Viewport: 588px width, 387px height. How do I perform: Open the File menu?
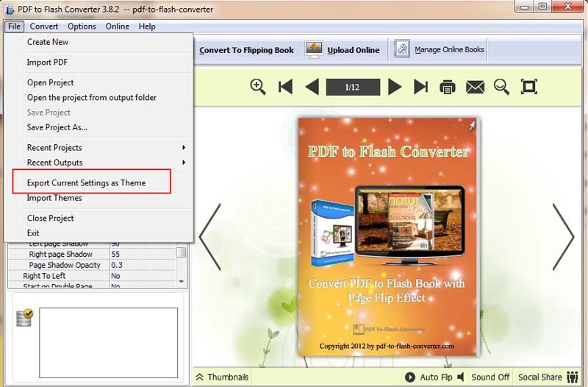point(14,26)
